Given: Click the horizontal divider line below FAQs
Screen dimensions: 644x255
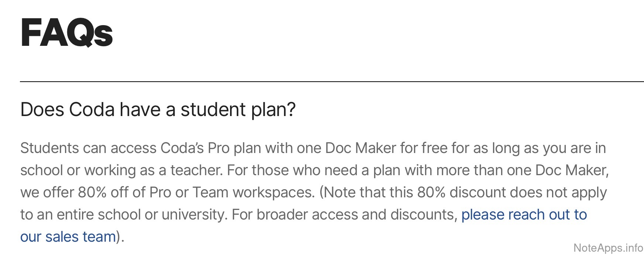Looking at the screenshot, I should tap(332, 81).
